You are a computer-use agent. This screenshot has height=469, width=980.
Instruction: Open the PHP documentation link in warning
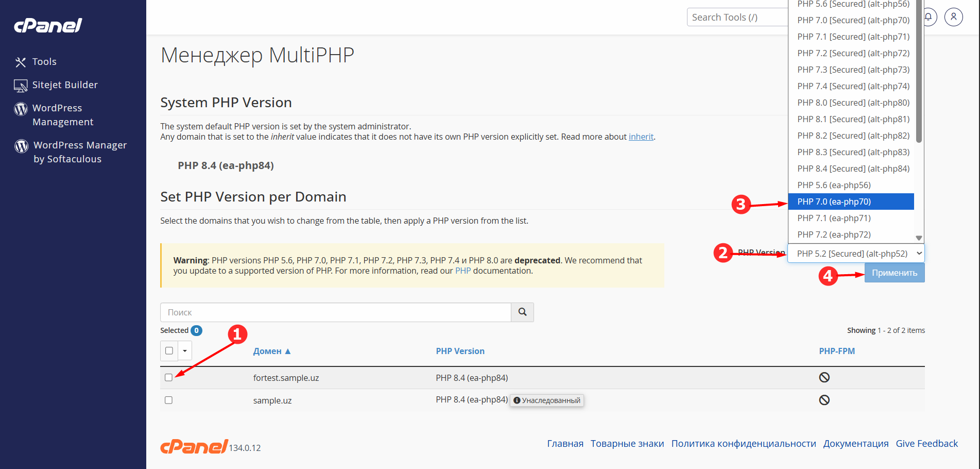(463, 271)
